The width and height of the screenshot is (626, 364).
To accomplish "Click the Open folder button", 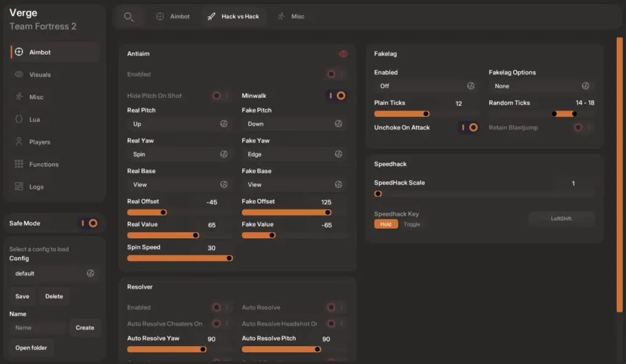I will pyautogui.click(x=31, y=348).
